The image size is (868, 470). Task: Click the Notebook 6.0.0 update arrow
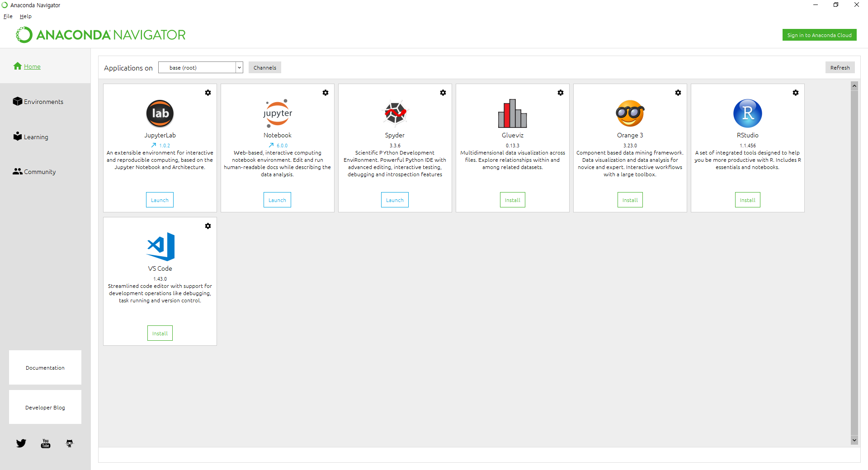click(x=271, y=146)
